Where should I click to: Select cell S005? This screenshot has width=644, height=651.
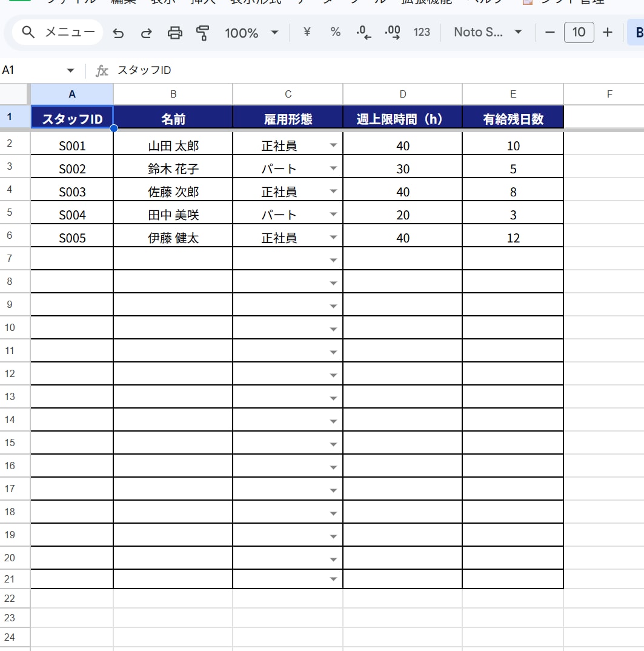coord(71,236)
